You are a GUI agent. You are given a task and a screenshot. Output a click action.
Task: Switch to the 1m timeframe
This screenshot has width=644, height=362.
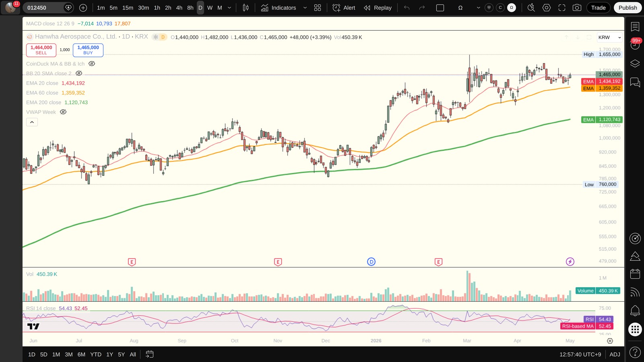101,8
